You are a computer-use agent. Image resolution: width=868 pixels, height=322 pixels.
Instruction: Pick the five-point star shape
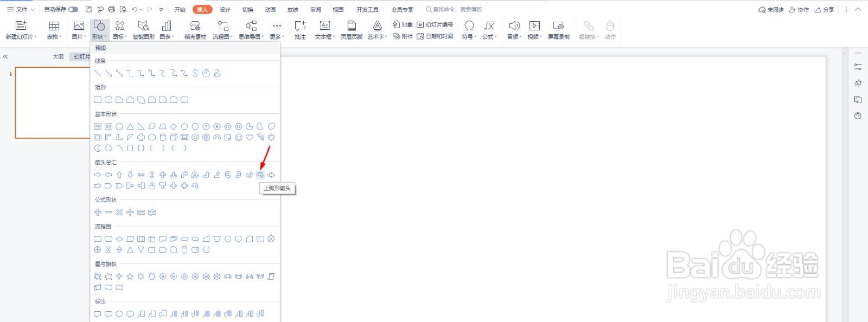point(130,276)
